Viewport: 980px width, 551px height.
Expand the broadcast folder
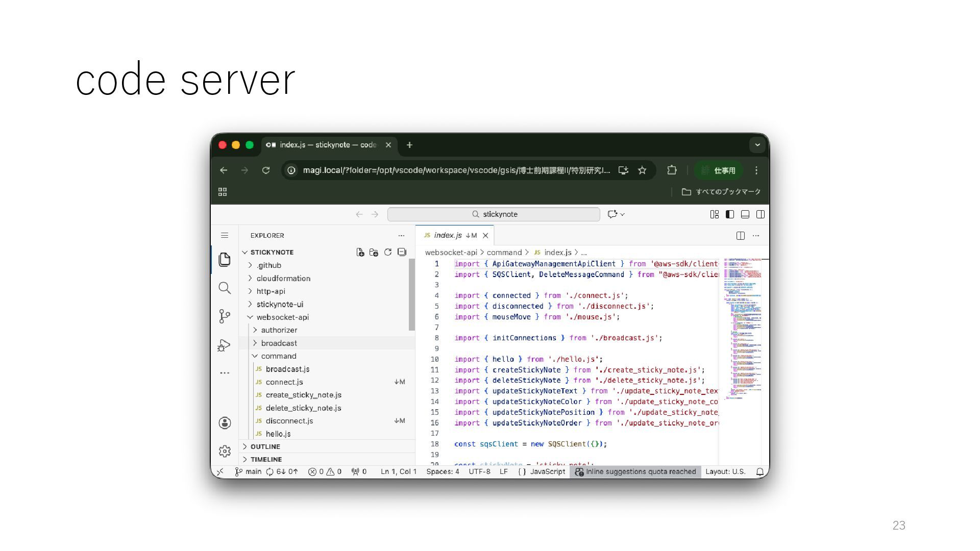279,343
